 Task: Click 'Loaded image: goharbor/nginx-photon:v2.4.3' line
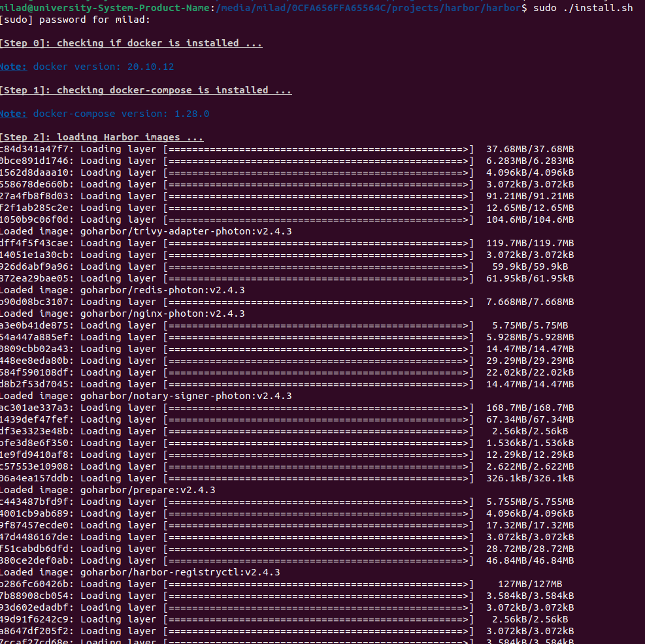(122, 314)
